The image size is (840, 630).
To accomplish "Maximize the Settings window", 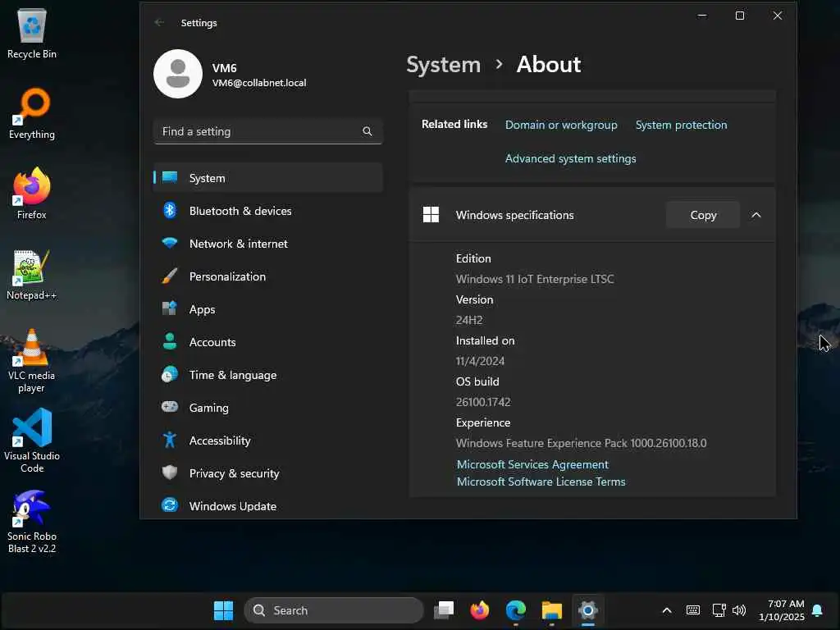I will pos(740,16).
